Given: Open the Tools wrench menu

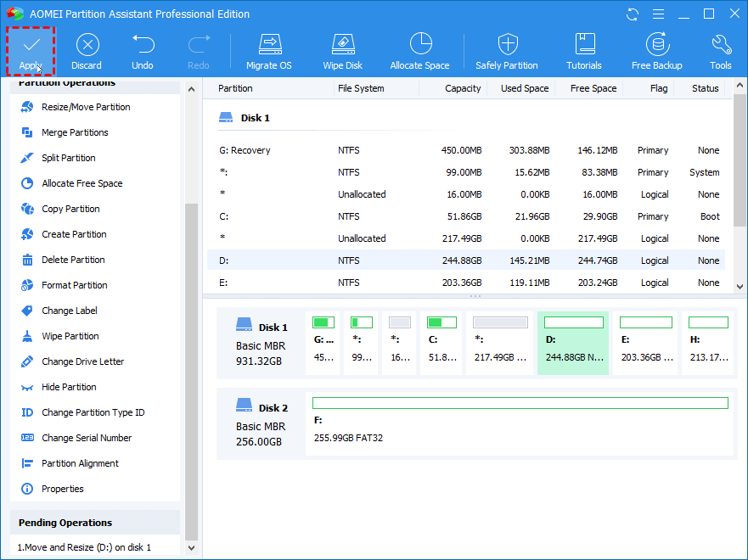Looking at the screenshot, I should coord(721,52).
